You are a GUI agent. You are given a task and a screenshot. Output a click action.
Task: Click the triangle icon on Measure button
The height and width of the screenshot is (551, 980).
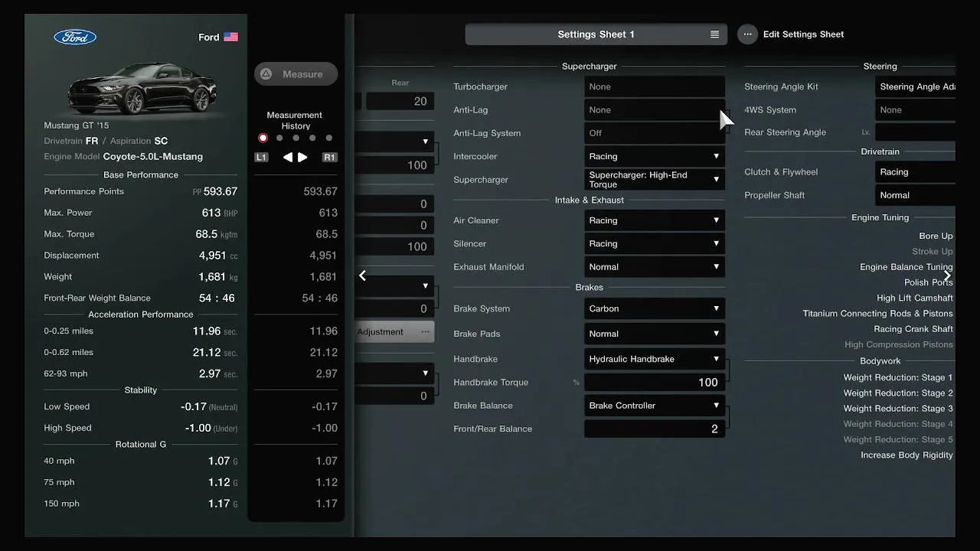(266, 74)
